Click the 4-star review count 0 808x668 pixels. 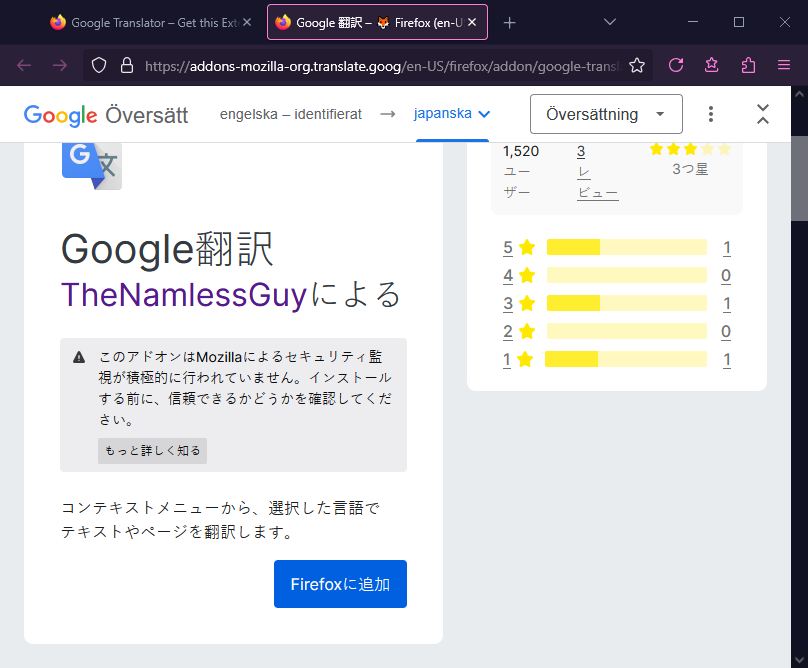(x=726, y=276)
